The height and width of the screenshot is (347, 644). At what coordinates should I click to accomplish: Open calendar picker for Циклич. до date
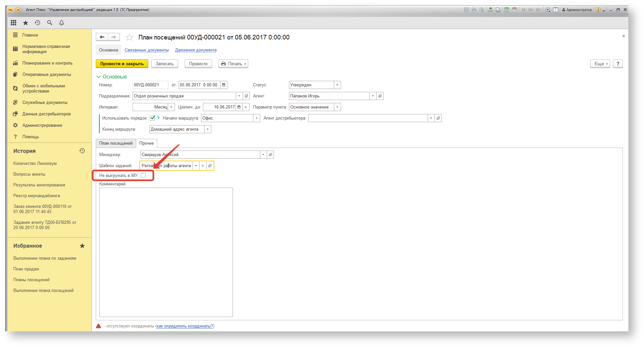(x=239, y=107)
